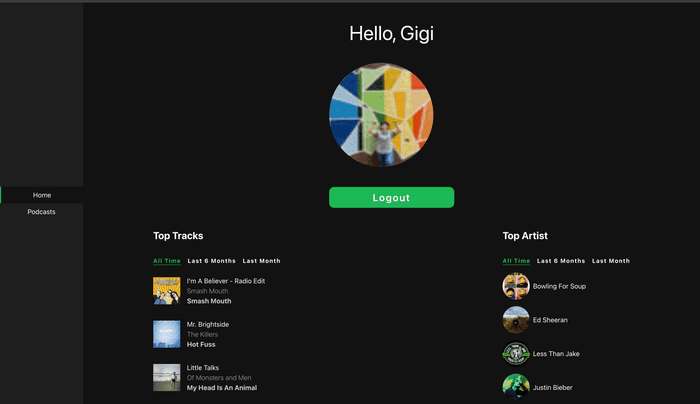The width and height of the screenshot is (700, 404).
Task: Open the Little Talks album cover
Action: tap(167, 377)
